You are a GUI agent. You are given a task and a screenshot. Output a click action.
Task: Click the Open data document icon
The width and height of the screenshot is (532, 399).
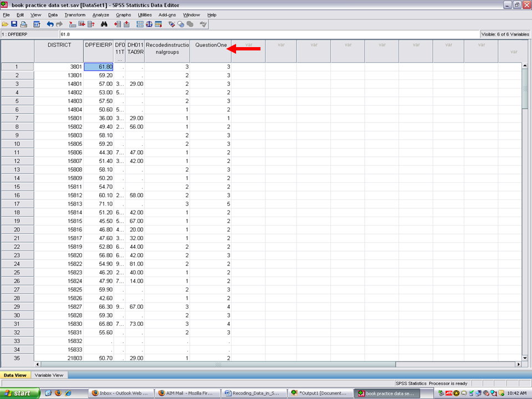pos(5,24)
